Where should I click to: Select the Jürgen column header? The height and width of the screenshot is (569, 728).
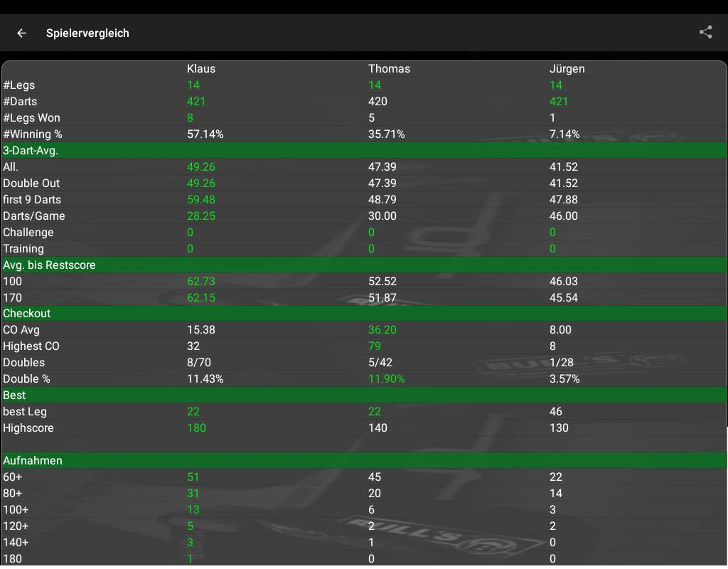[567, 69]
